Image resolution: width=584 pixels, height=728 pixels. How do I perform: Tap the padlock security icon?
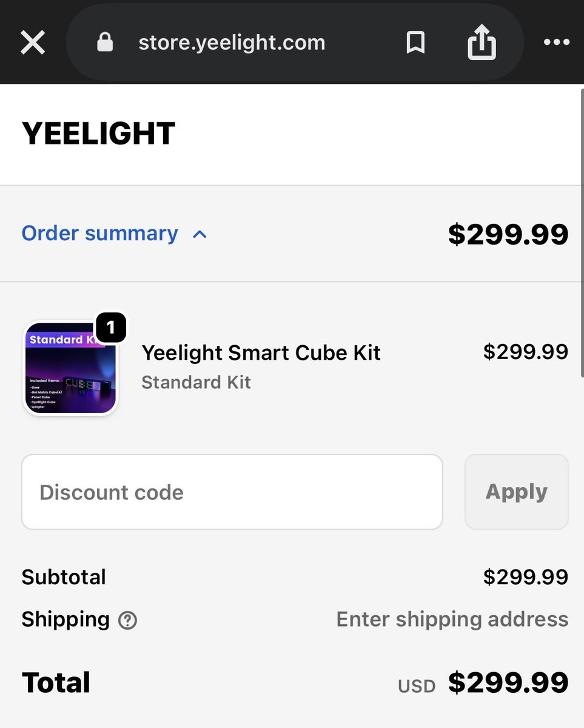(105, 42)
